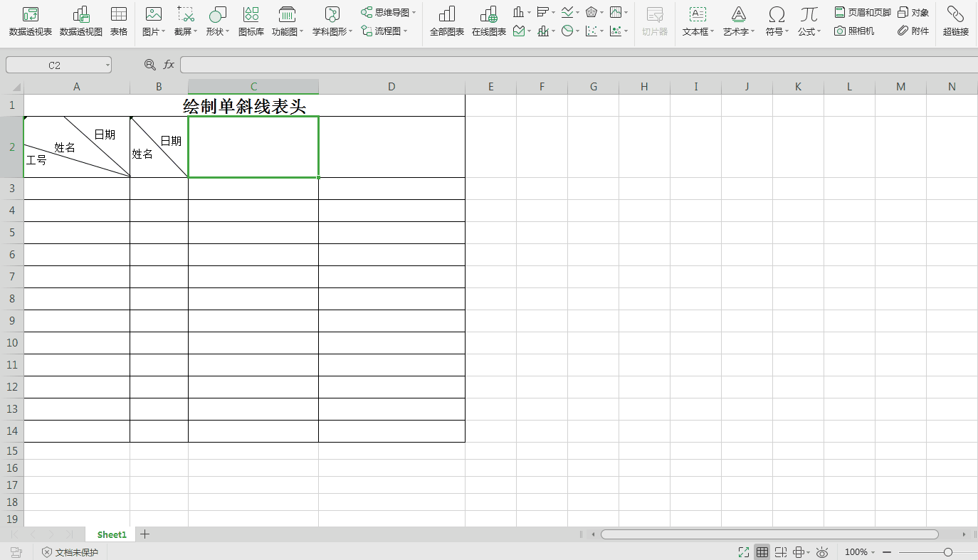The height and width of the screenshot is (560, 978).
Task: Click the fx insert function icon
Action: pyautogui.click(x=169, y=65)
